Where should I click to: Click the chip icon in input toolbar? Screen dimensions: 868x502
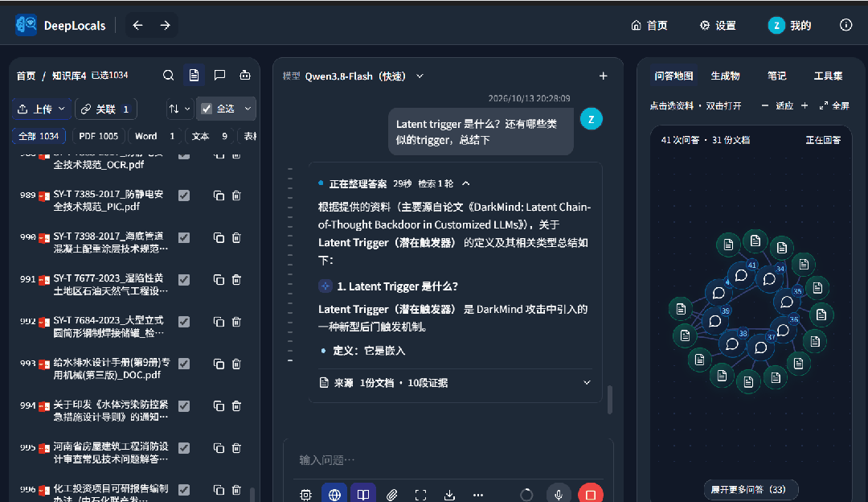(x=305, y=495)
